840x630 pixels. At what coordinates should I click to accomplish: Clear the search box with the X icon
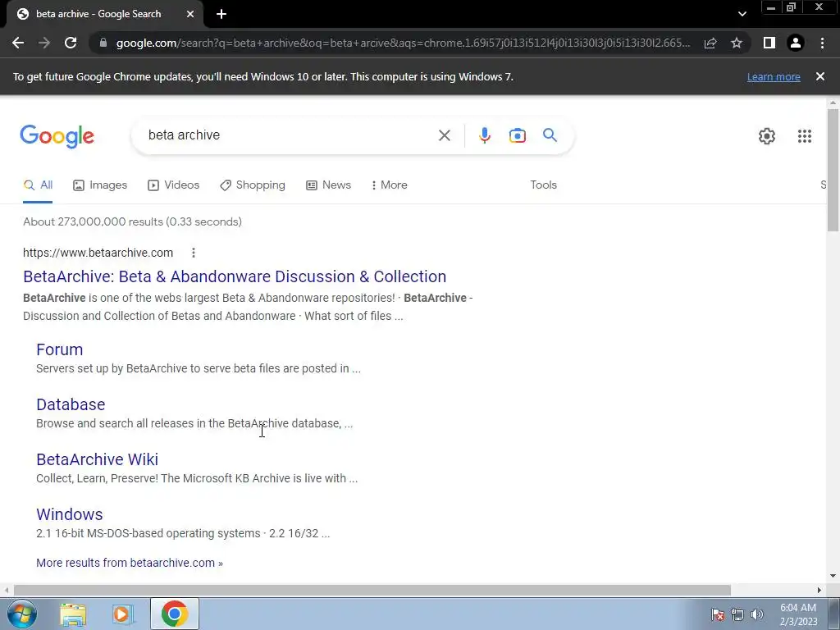[x=444, y=135]
